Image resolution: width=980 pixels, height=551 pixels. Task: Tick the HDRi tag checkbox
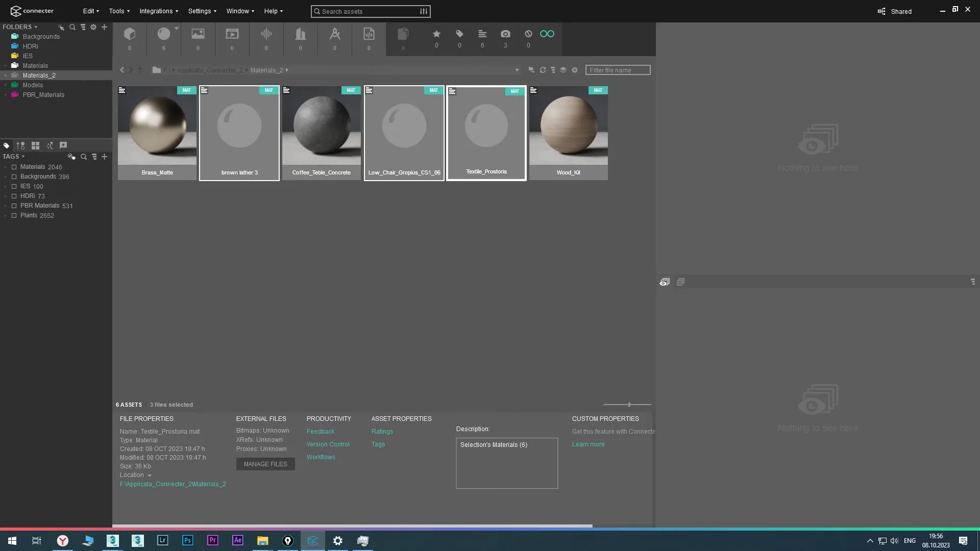14,196
